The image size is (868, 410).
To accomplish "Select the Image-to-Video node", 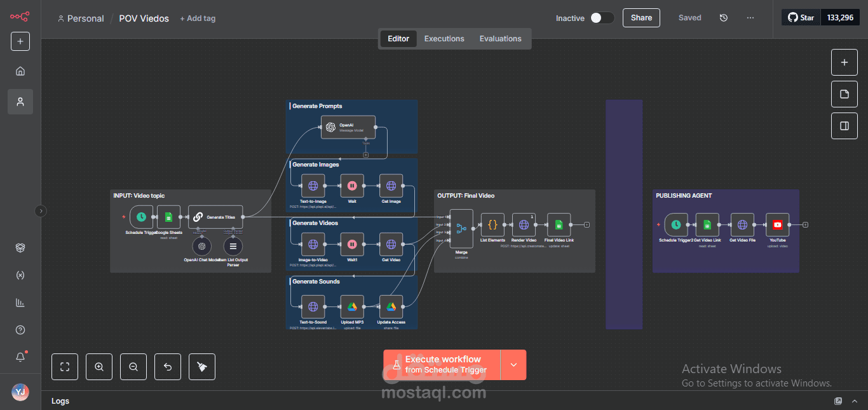I will click(x=313, y=244).
